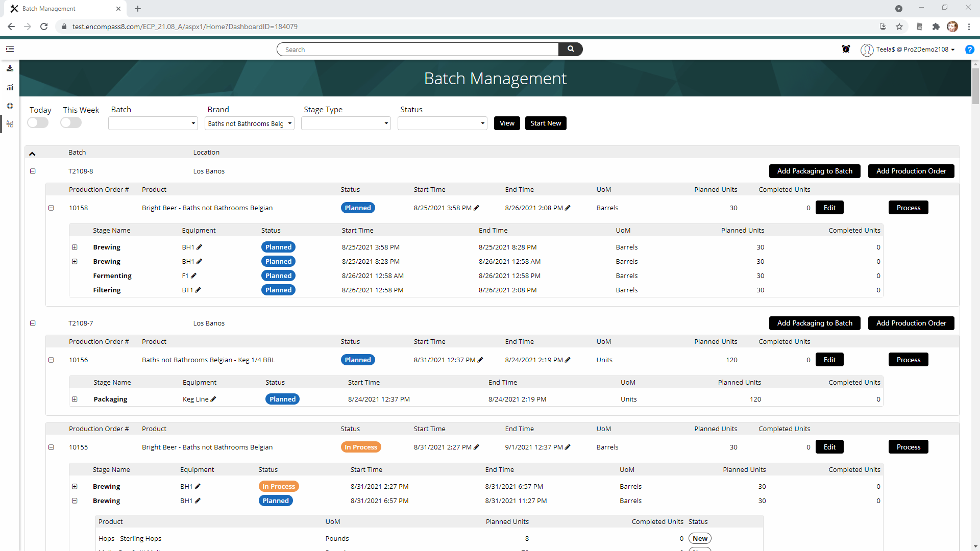Click Add Production Order for batch T2108-7
Image resolution: width=980 pixels, height=551 pixels.
tap(911, 323)
